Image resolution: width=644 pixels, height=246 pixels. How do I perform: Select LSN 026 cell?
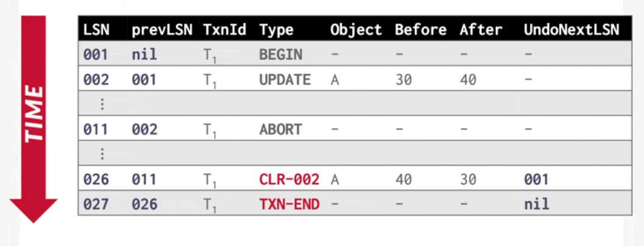[x=96, y=179]
